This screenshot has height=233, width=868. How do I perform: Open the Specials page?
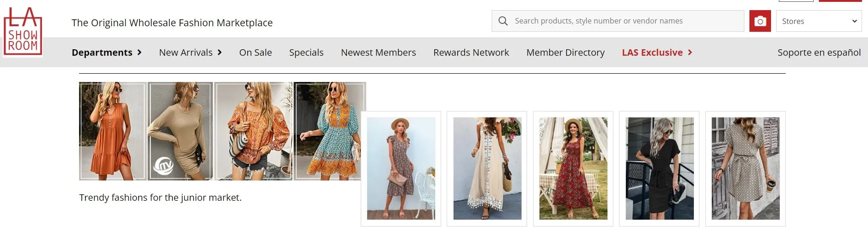click(x=306, y=52)
